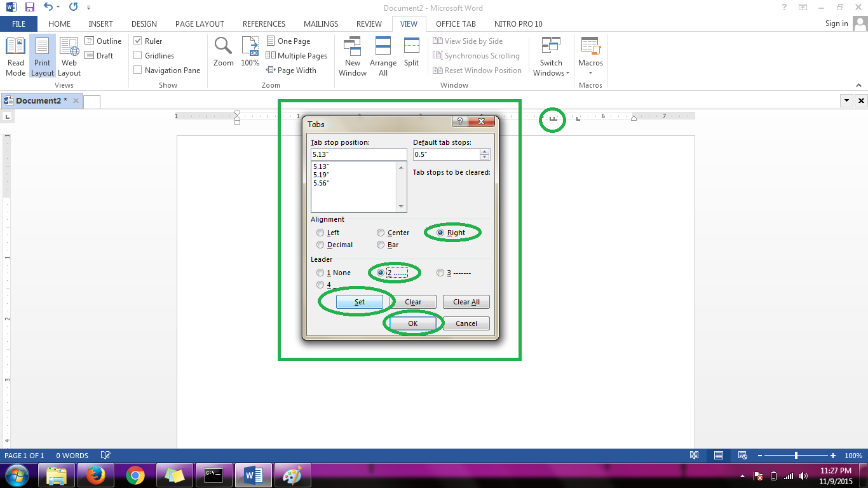868x488 pixels.
Task: Select the 5.56" entry in tab stop list
Action: (322, 183)
